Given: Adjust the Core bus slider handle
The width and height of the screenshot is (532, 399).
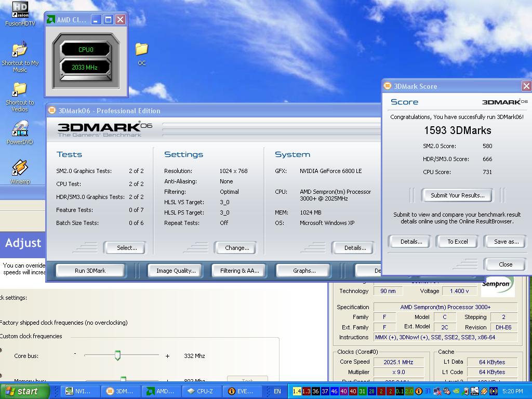Looking at the screenshot, I should click(x=117, y=355).
